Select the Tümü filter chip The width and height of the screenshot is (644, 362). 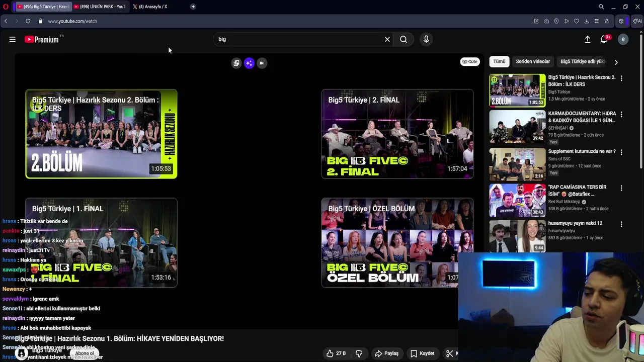point(499,61)
